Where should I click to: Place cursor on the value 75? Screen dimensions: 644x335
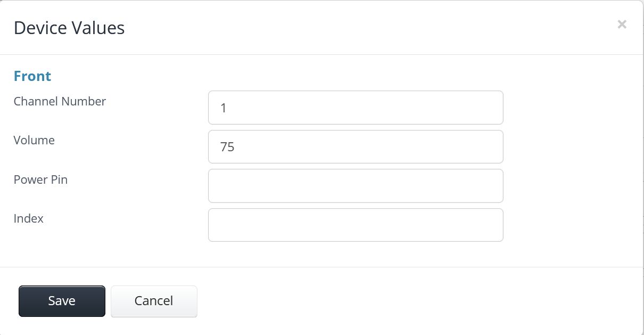coord(227,146)
